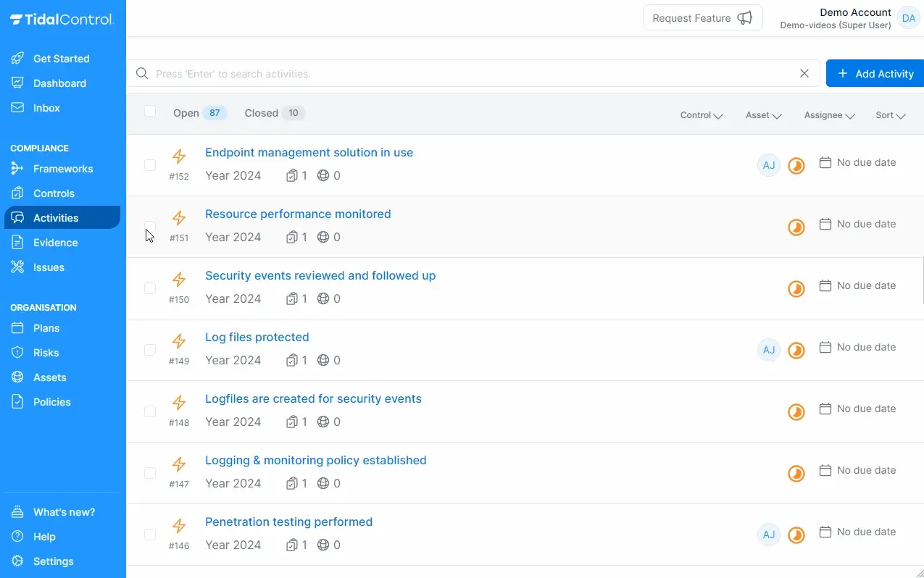The image size is (924, 578).
Task: Click AJ avatar on Endpoint management row
Action: click(769, 165)
